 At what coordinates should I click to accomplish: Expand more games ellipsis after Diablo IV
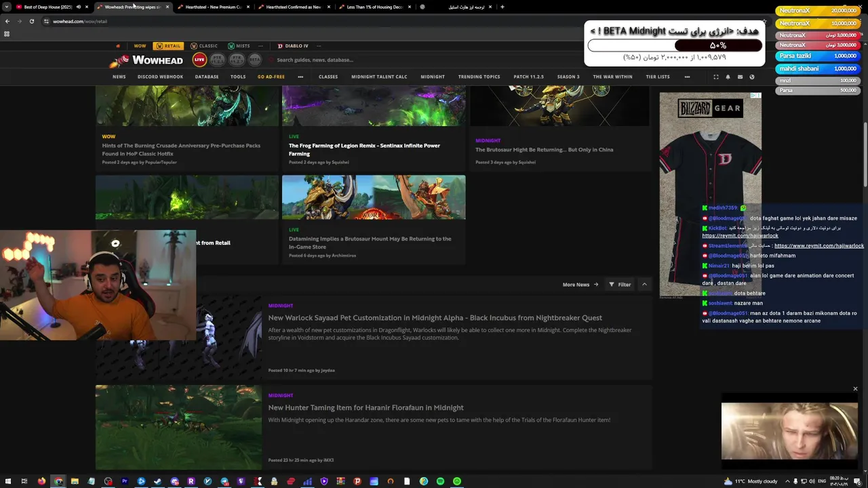(319, 46)
